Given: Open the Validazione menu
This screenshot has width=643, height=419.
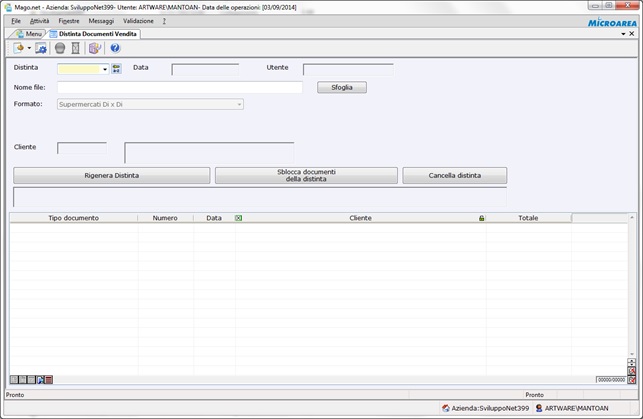Looking at the screenshot, I should tap(138, 20).
